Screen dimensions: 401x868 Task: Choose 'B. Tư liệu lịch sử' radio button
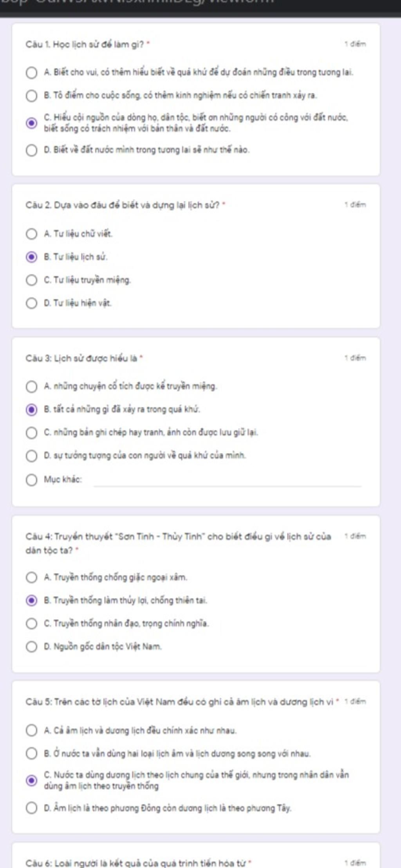31,257
